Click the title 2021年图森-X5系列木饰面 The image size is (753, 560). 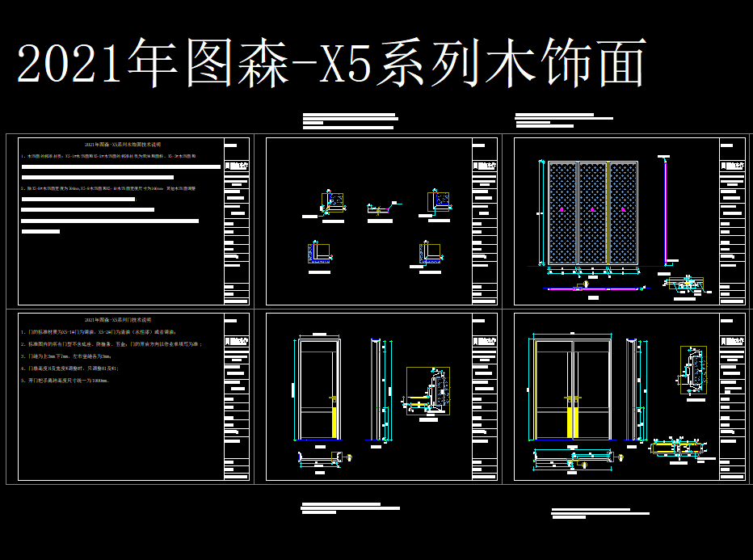click(331, 62)
